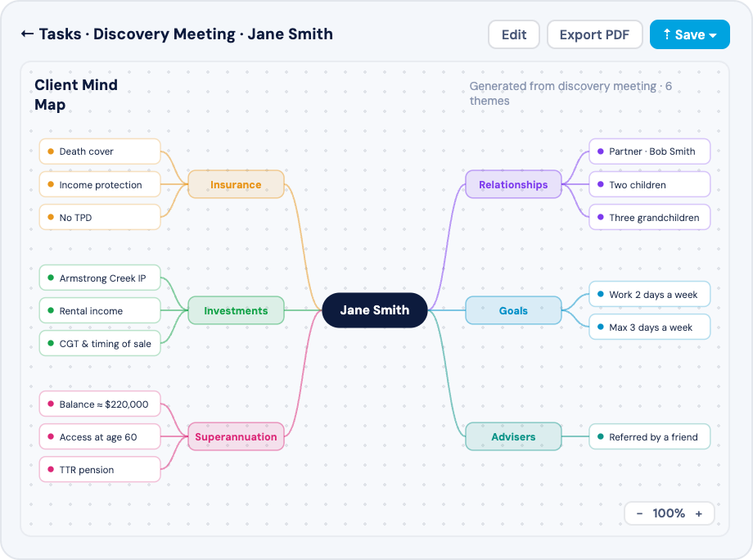Screen dimensions: 753x560
Task: Click the Access at age 60 item
Action: pyautogui.click(x=100, y=437)
